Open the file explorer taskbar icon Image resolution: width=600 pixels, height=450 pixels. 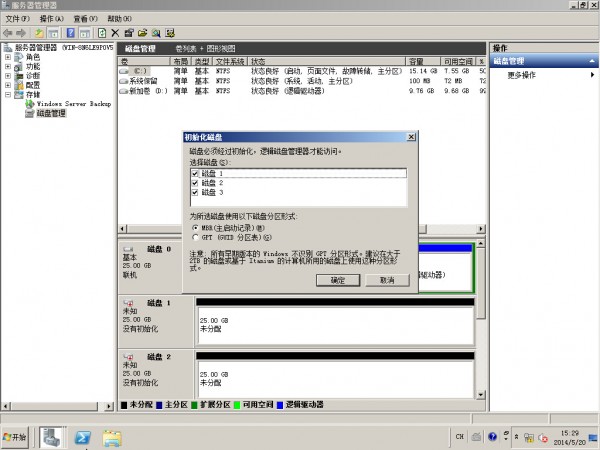pos(113,437)
